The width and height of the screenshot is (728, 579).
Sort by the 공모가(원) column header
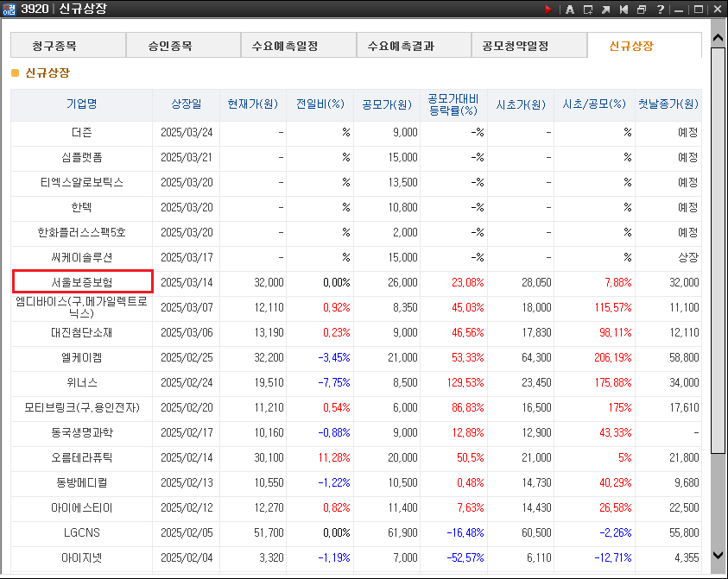click(387, 104)
